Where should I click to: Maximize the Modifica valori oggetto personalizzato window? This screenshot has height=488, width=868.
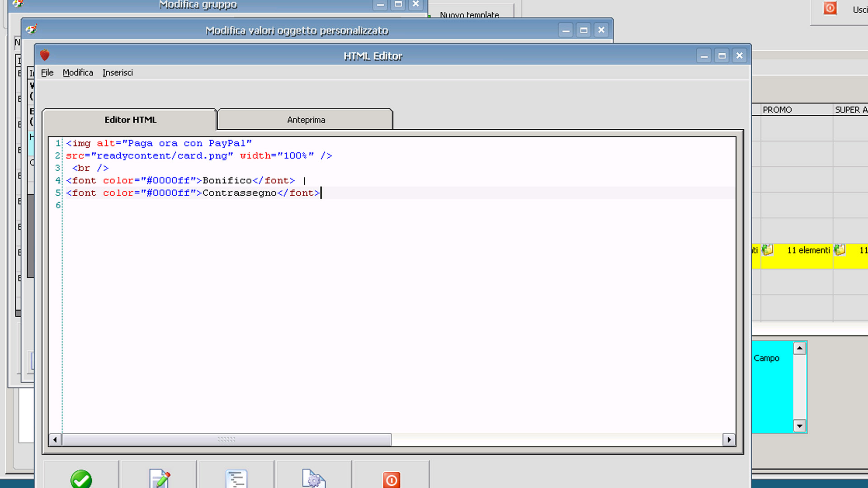point(584,30)
